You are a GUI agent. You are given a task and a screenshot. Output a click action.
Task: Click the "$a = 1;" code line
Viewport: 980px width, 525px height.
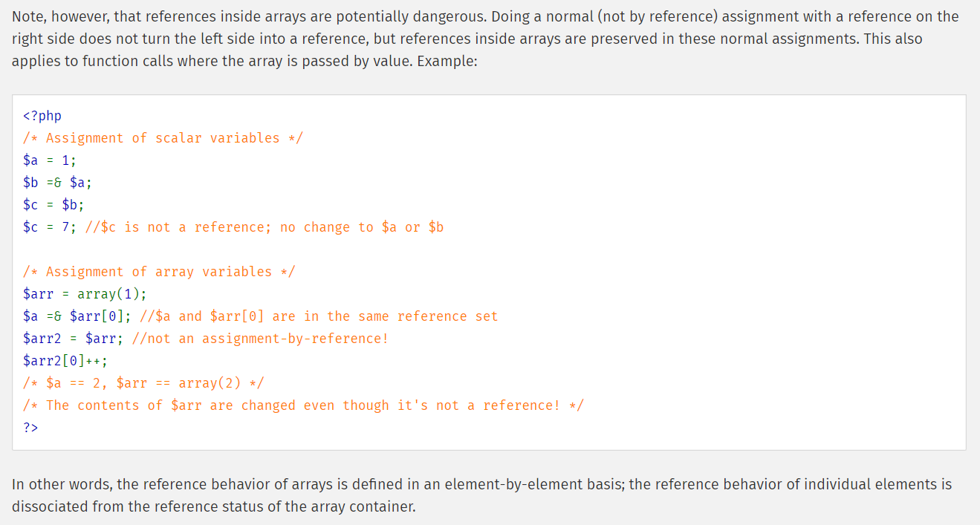pos(50,160)
